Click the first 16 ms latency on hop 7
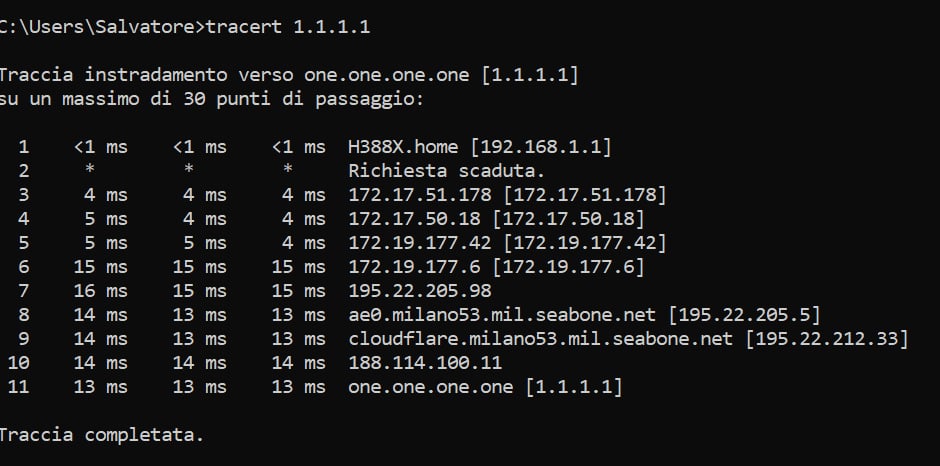940x466 pixels. pos(100,291)
